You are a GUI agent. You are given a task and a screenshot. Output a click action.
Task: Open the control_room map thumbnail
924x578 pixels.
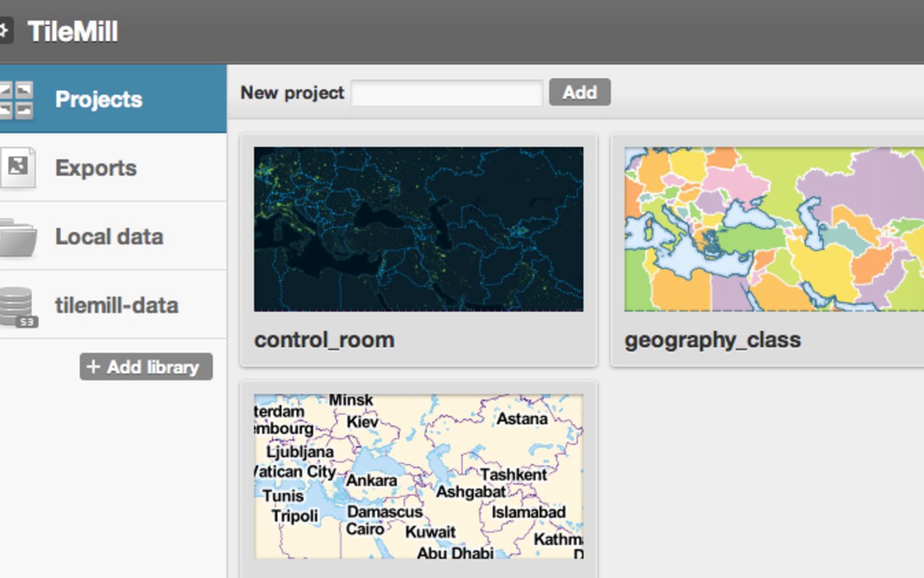(x=418, y=229)
